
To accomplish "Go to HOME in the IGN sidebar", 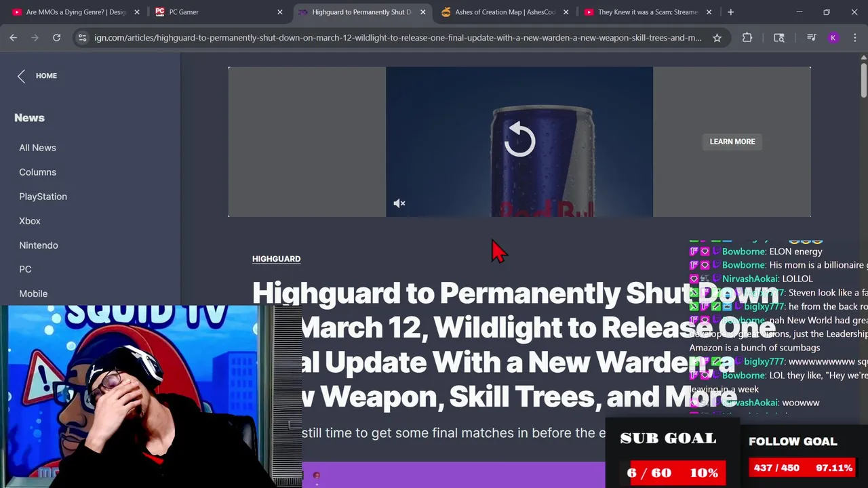I will point(46,76).
